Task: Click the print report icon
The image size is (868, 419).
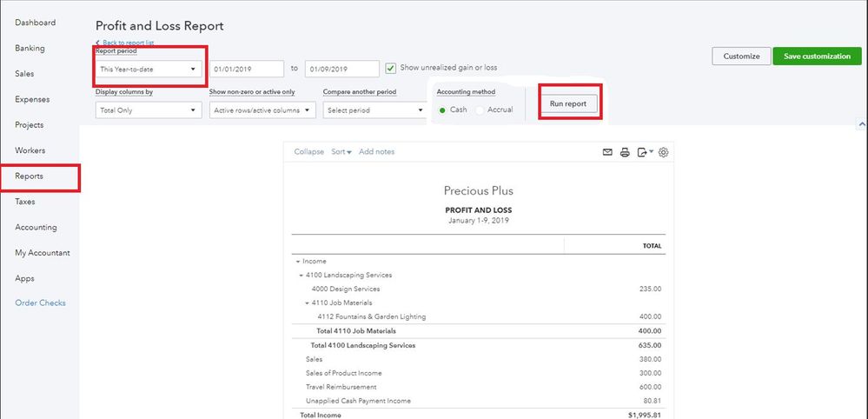Action: click(625, 152)
